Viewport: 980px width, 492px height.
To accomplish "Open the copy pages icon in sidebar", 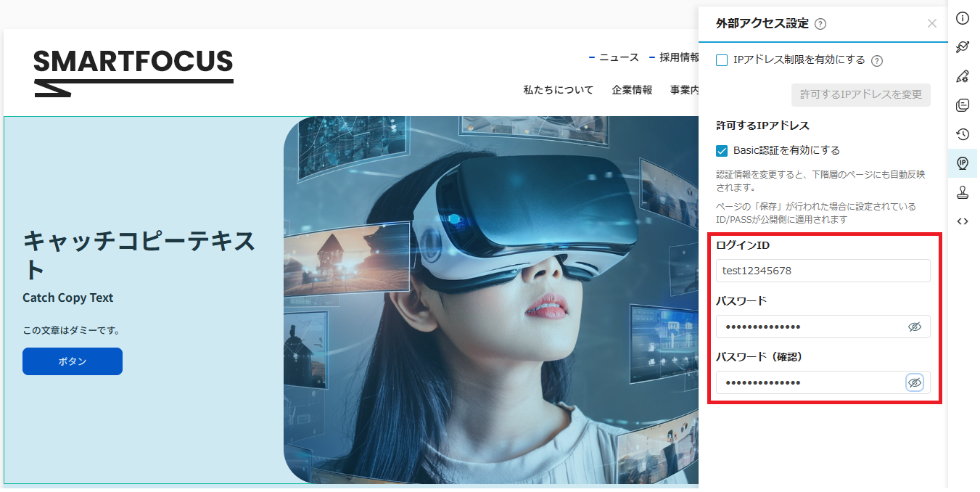I will 963,105.
